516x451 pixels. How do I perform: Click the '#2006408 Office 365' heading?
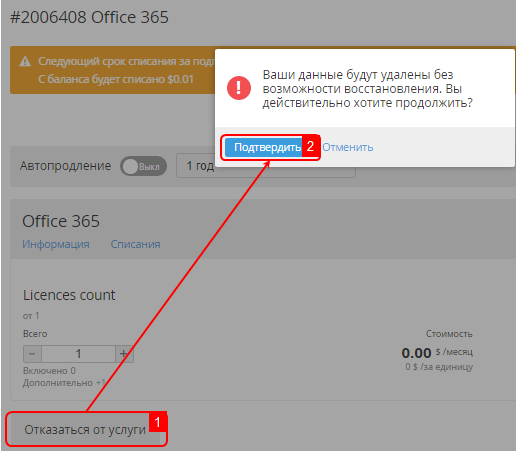click(x=89, y=17)
